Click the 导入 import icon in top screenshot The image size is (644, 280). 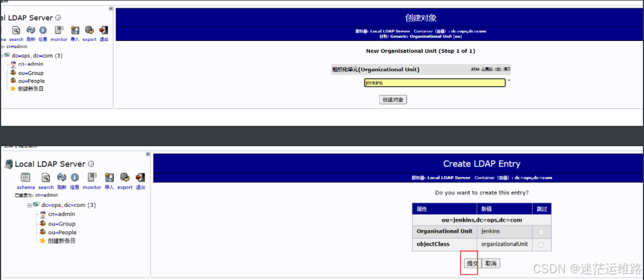pyautogui.click(x=75, y=30)
